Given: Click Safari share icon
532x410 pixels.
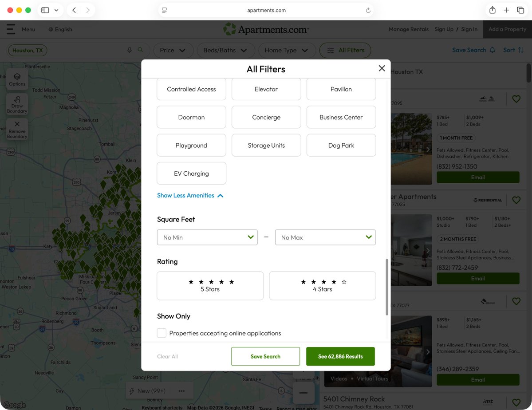Looking at the screenshot, I should tap(493, 10).
